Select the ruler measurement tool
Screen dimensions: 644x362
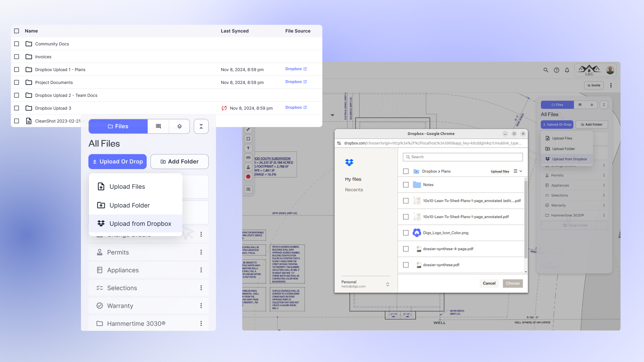248,158
